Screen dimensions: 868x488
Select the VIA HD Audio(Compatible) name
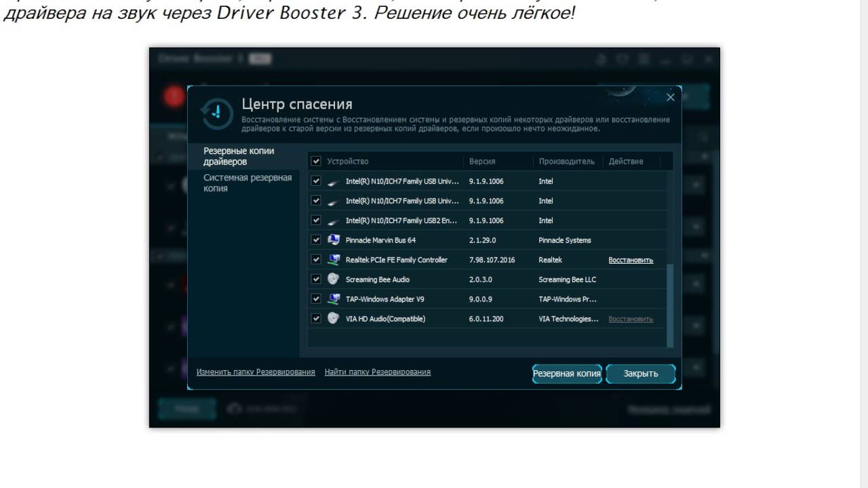(385, 319)
